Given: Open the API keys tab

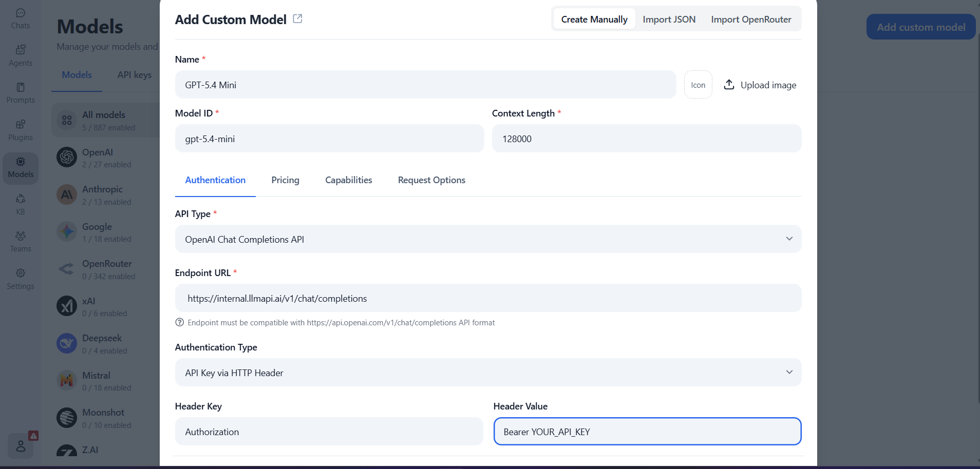Looking at the screenshot, I should 135,75.
